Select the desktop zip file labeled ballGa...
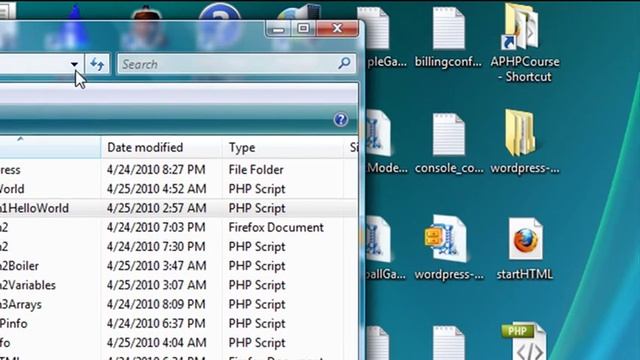 pos(384,248)
